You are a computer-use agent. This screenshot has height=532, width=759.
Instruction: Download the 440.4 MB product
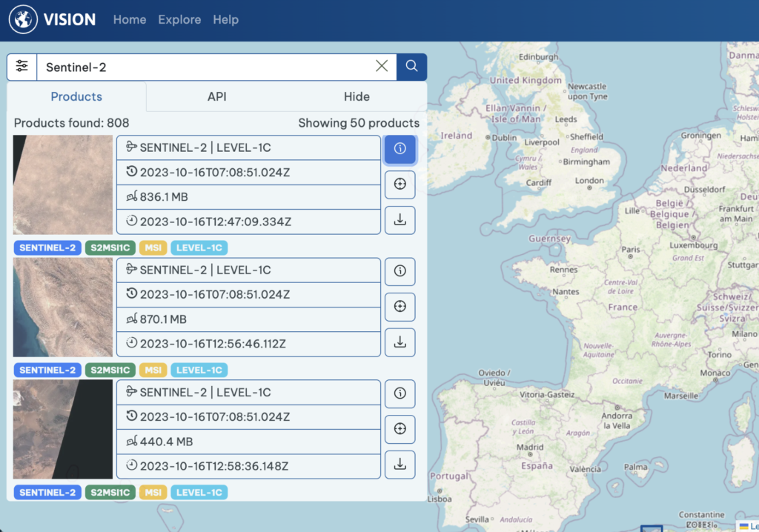pyautogui.click(x=400, y=465)
